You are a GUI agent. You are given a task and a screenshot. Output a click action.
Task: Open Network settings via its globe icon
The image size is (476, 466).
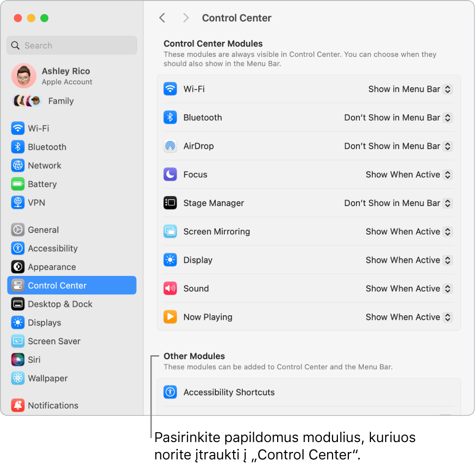(17, 165)
